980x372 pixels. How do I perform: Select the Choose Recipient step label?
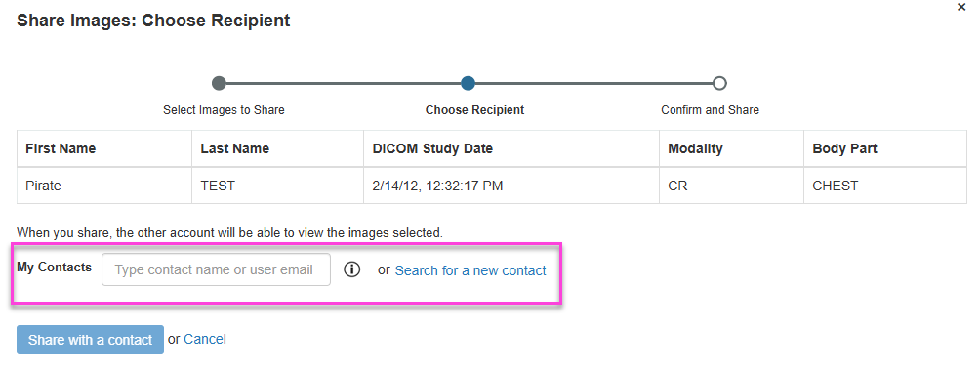point(475,110)
